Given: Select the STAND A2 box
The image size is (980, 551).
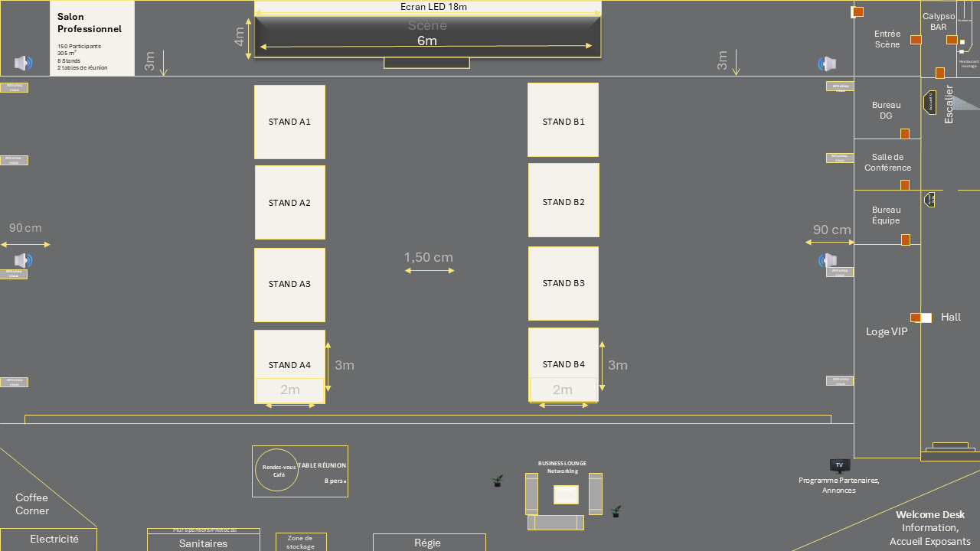Looking at the screenshot, I should [x=290, y=203].
